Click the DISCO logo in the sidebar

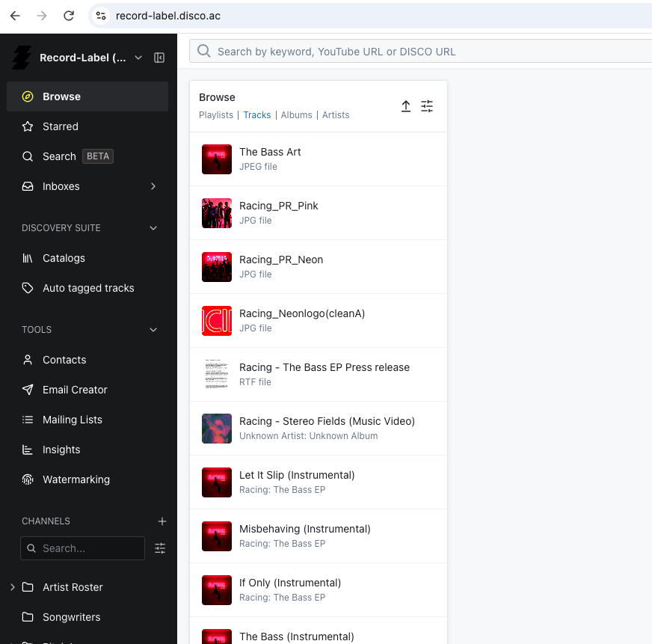[x=21, y=58]
